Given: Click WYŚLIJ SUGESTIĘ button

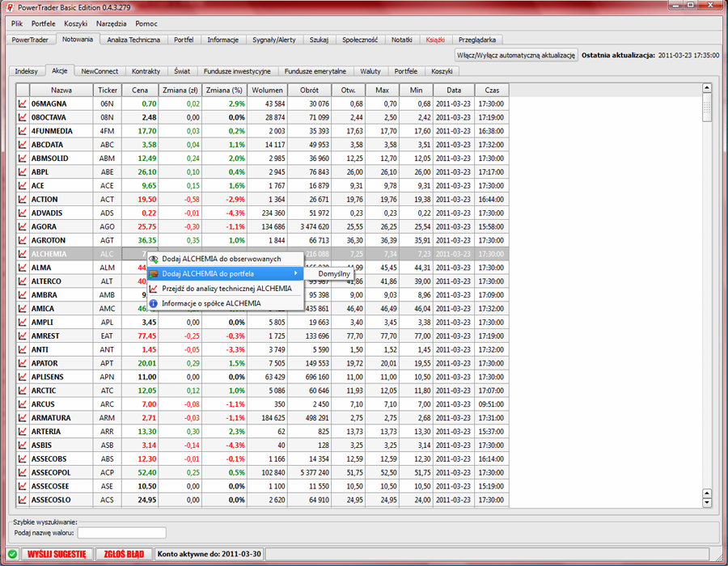Looking at the screenshot, I should (57, 554).
